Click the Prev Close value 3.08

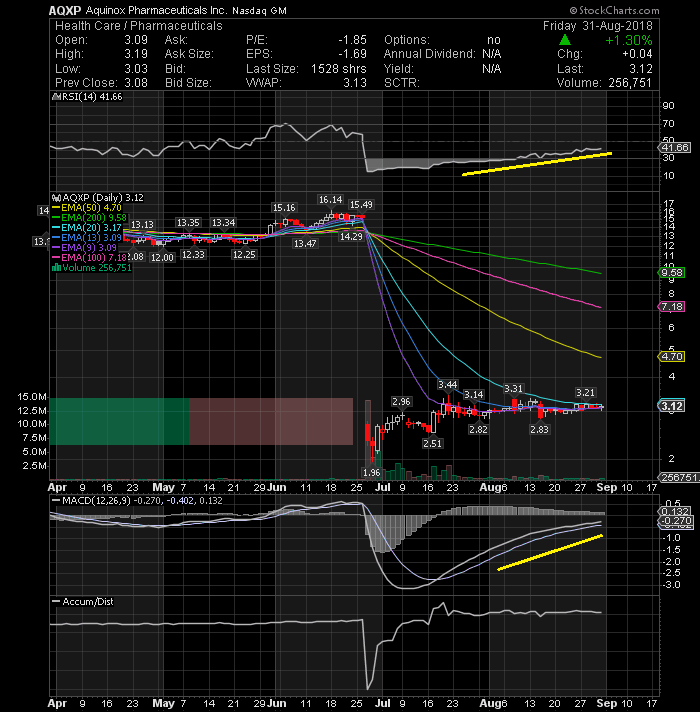click(136, 83)
